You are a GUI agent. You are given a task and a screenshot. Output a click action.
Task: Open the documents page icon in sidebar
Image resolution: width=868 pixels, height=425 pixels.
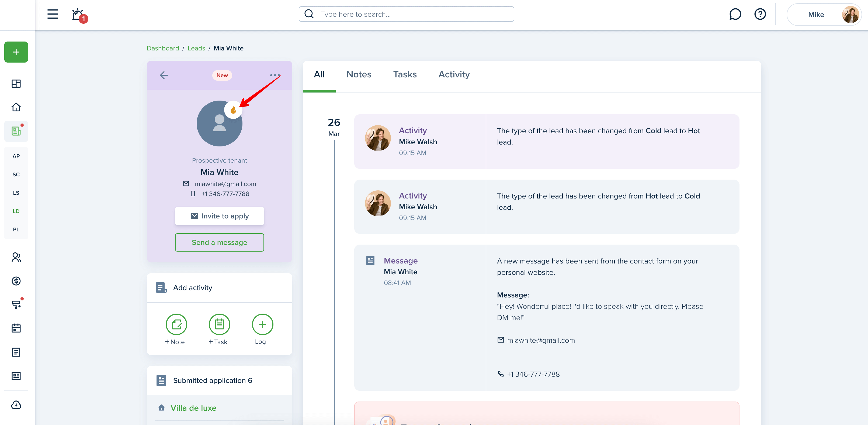[x=16, y=352]
